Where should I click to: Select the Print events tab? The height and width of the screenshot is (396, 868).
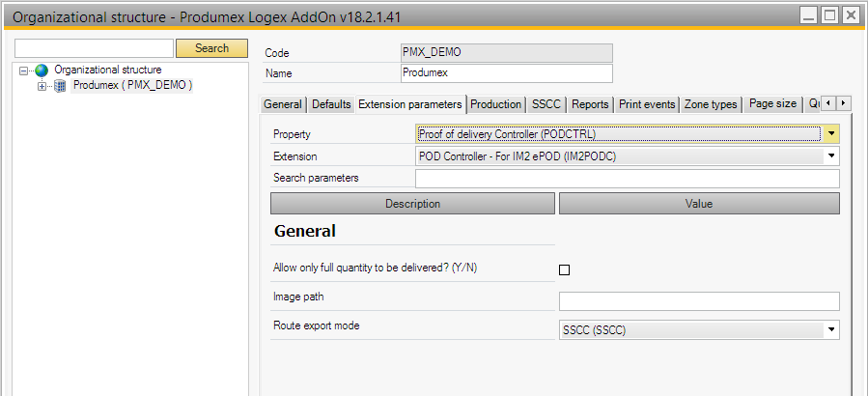pyautogui.click(x=647, y=104)
